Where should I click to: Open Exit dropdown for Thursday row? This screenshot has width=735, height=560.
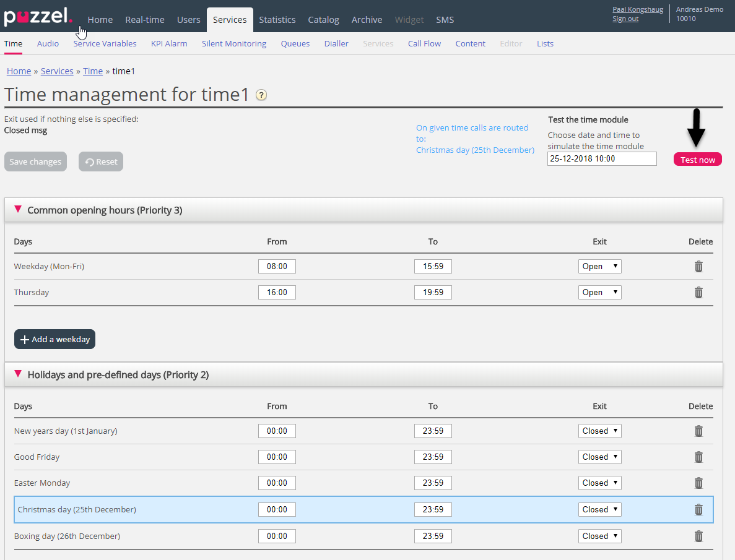pos(599,293)
